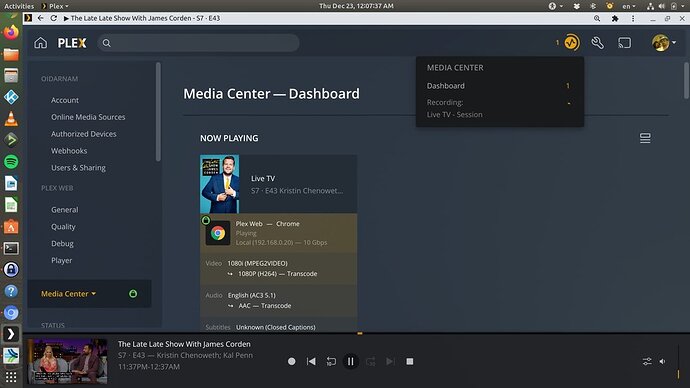Click the playback progress bar marker
690x388 pixels.
(360, 333)
